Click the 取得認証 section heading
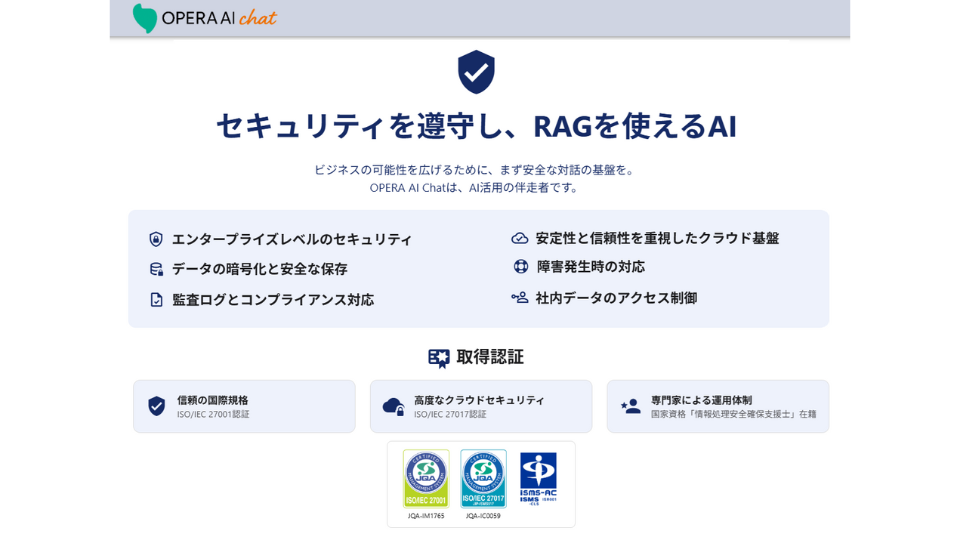This screenshot has width=960, height=540. coord(490,358)
